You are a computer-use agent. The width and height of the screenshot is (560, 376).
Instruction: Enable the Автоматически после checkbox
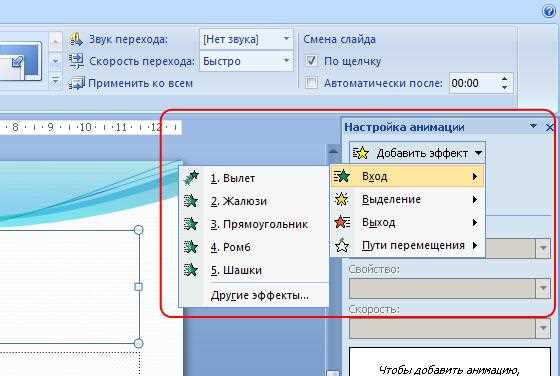pos(311,83)
